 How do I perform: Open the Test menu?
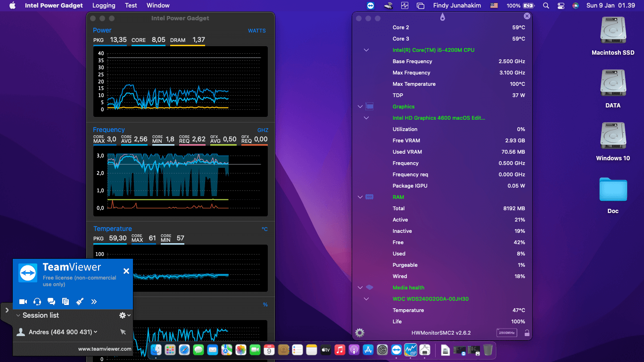131,6
